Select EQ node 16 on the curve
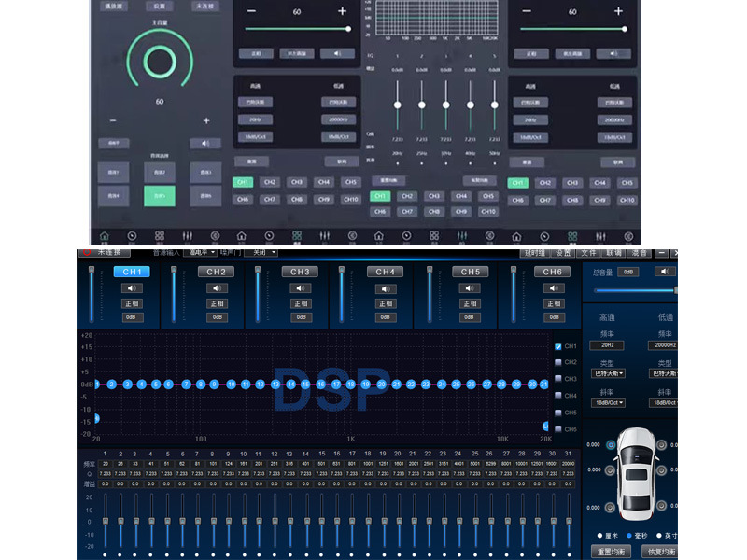 click(321, 385)
